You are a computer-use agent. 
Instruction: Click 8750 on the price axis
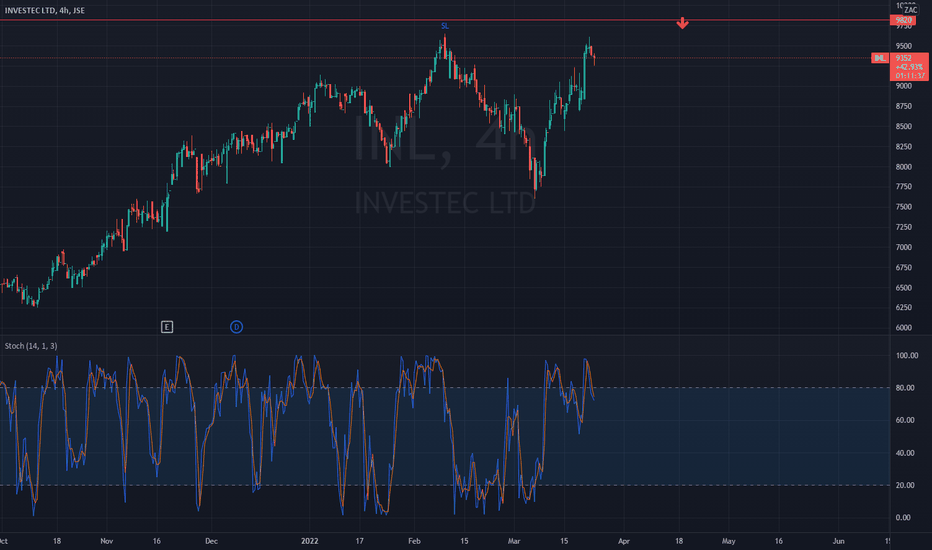tap(903, 106)
